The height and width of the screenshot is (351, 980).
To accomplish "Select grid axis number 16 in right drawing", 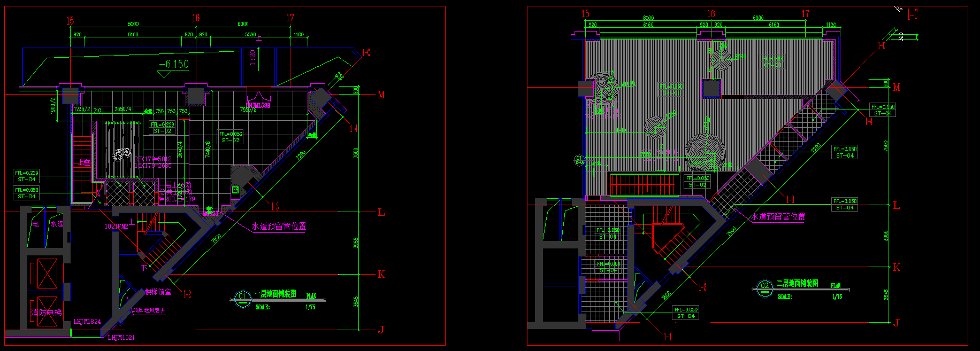I will point(711,14).
